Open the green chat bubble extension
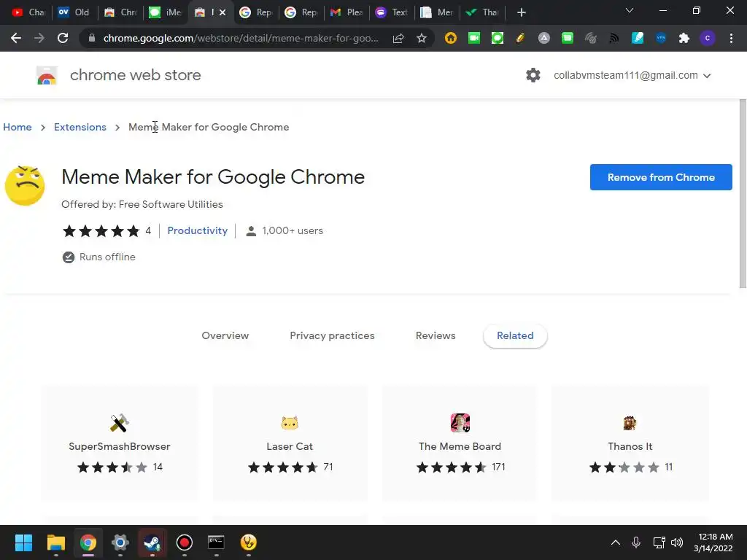The height and width of the screenshot is (560, 747). point(498,38)
